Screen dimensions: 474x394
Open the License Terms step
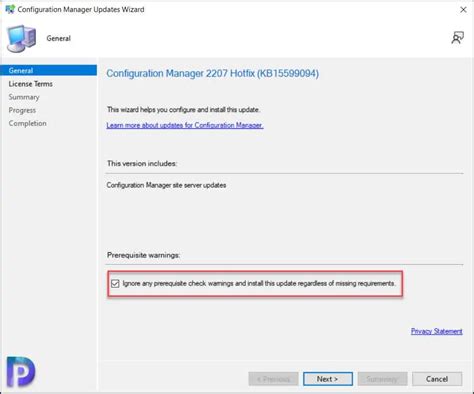tap(31, 84)
